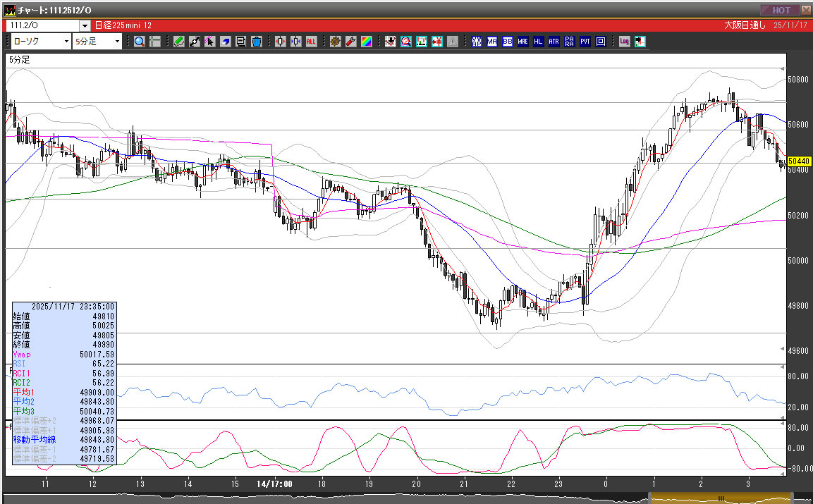The height and width of the screenshot is (504, 813).
Task: Click the HOT button in title bar
Action: [781, 10]
